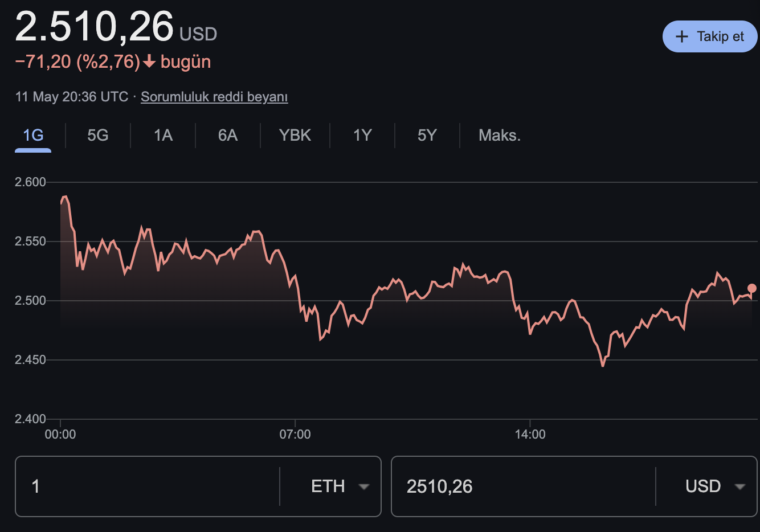
Task: Click the current price dot on chart
Action: coord(752,288)
